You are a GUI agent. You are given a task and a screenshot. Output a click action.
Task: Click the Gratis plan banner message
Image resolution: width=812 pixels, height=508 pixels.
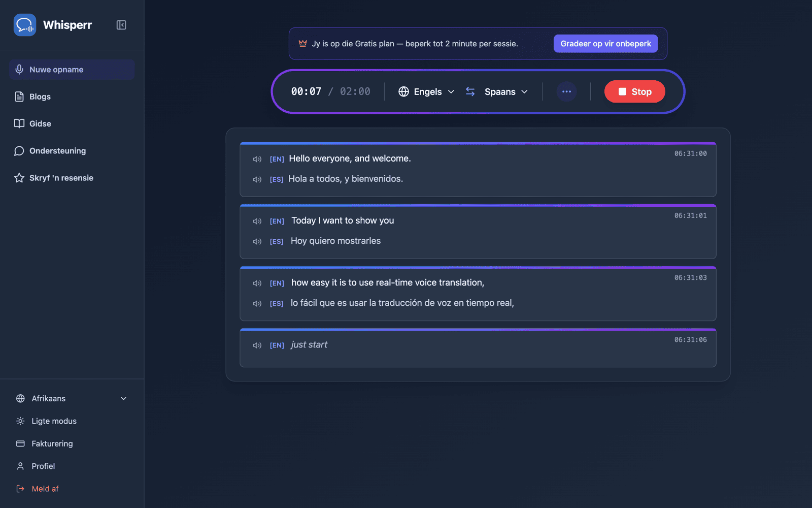tap(415, 44)
